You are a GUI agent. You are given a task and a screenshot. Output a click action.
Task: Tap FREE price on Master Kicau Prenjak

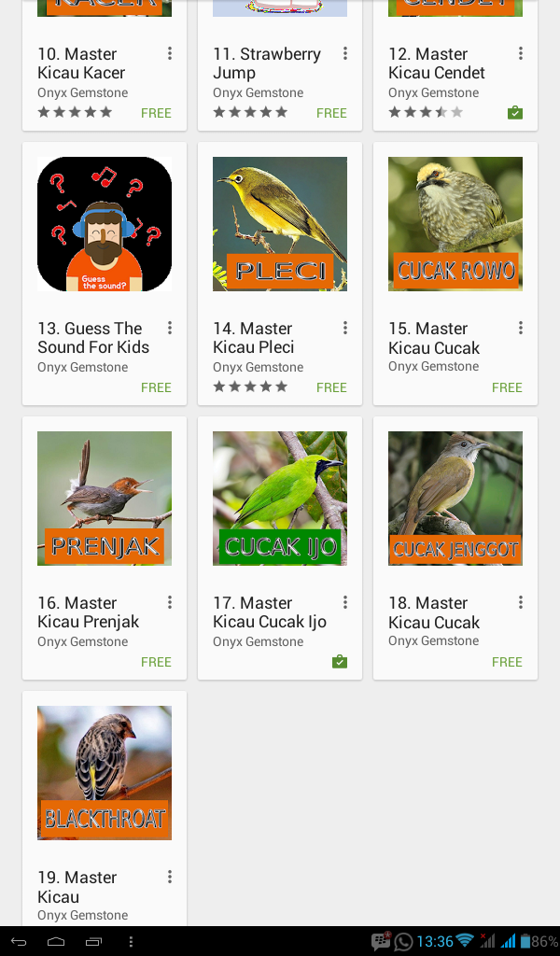pos(156,662)
